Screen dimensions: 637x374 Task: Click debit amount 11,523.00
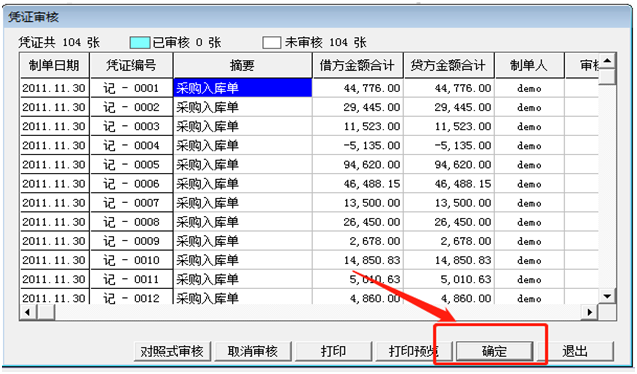372,126
